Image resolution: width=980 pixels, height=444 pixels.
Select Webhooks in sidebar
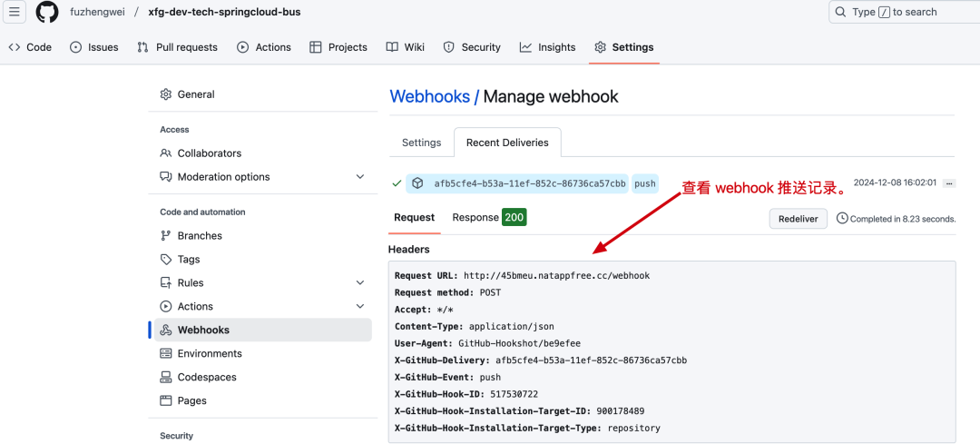coord(262,331)
